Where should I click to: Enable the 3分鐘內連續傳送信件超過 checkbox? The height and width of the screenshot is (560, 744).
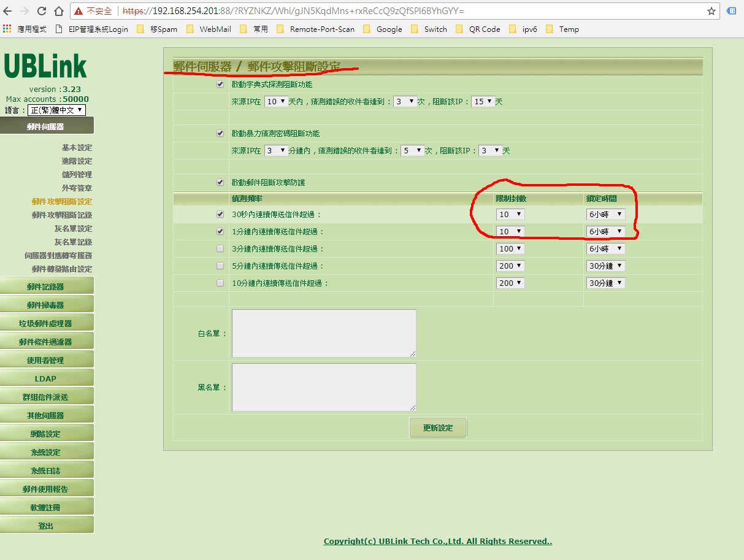pyautogui.click(x=220, y=249)
